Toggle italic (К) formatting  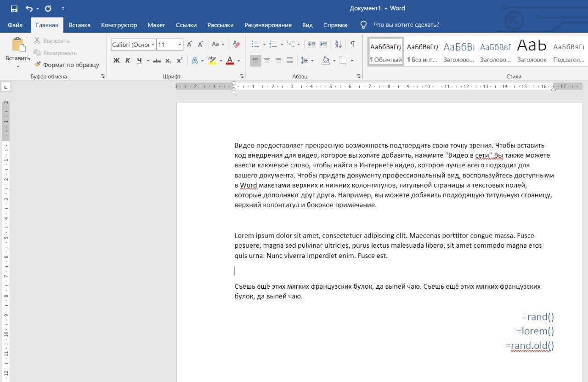(128, 60)
